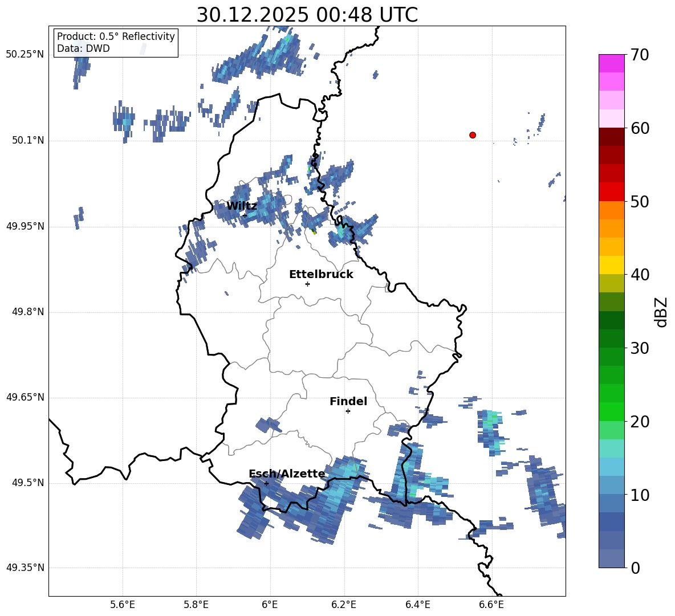Click the Esch/Alzette city label
This screenshot has height=616, width=675.
click(287, 474)
